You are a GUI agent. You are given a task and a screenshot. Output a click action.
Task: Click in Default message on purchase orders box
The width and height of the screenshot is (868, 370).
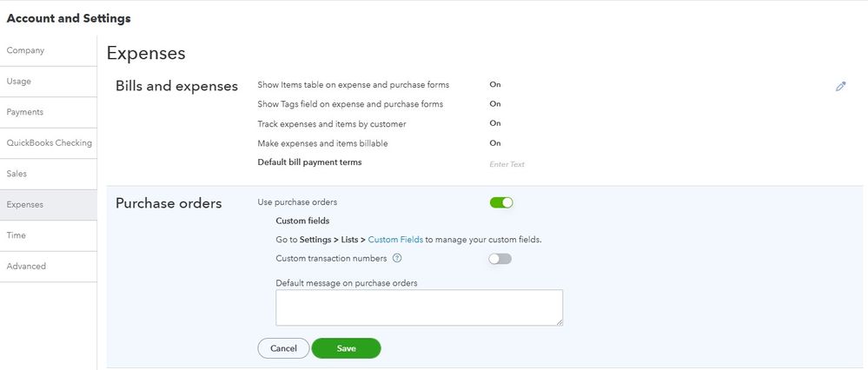coord(419,307)
